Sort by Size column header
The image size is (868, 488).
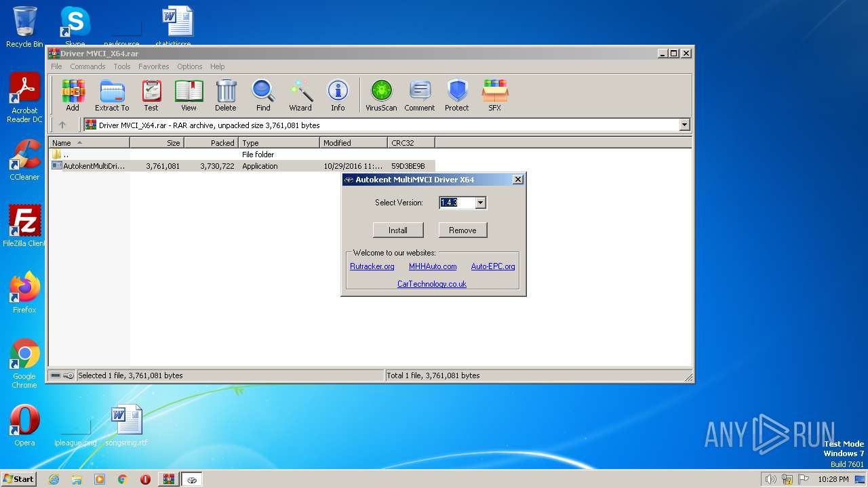click(157, 142)
